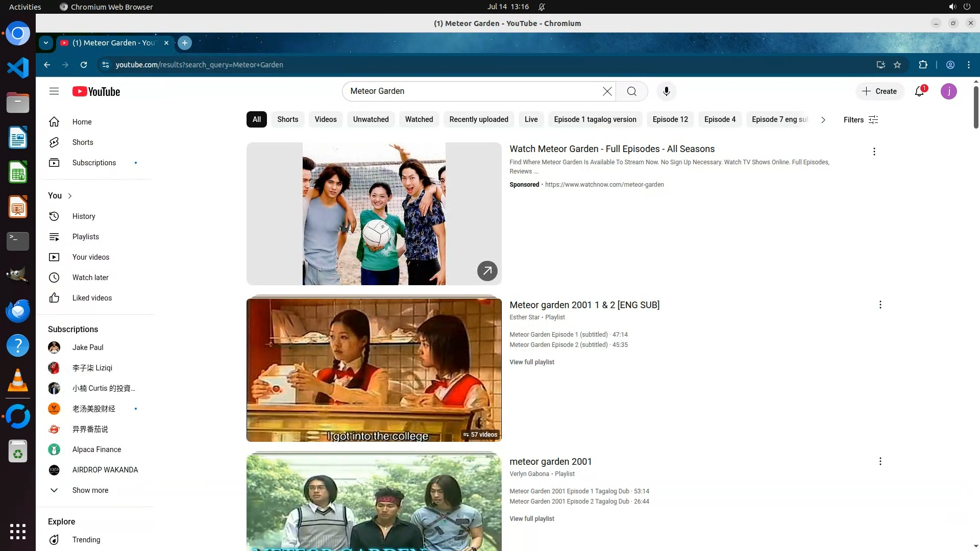Viewport: 980px width, 551px height.
Task: Click the voice search microphone icon
Action: (x=666, y=91)
